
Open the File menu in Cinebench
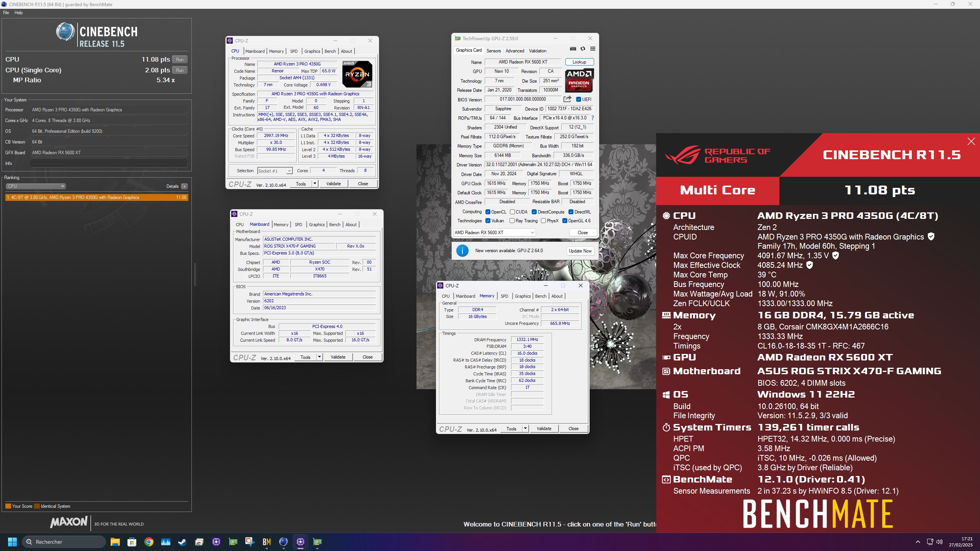(x=6, y=13)
